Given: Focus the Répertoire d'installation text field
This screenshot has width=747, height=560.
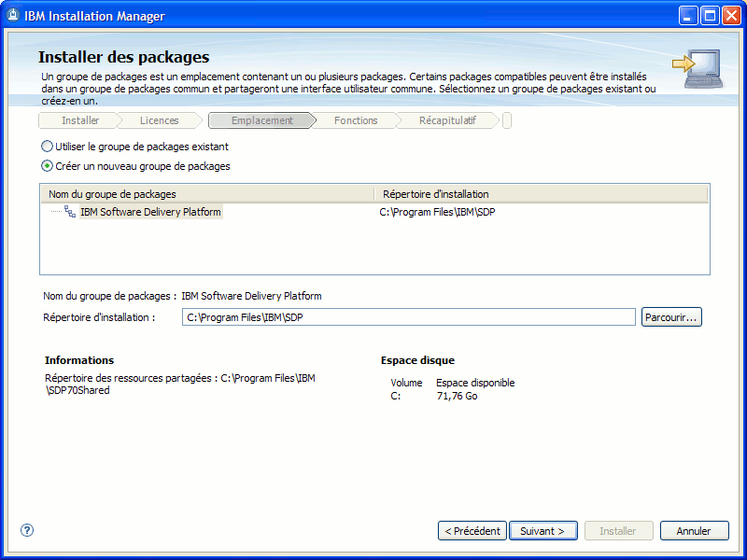Looking at the screenshot, I should [409, 317].
